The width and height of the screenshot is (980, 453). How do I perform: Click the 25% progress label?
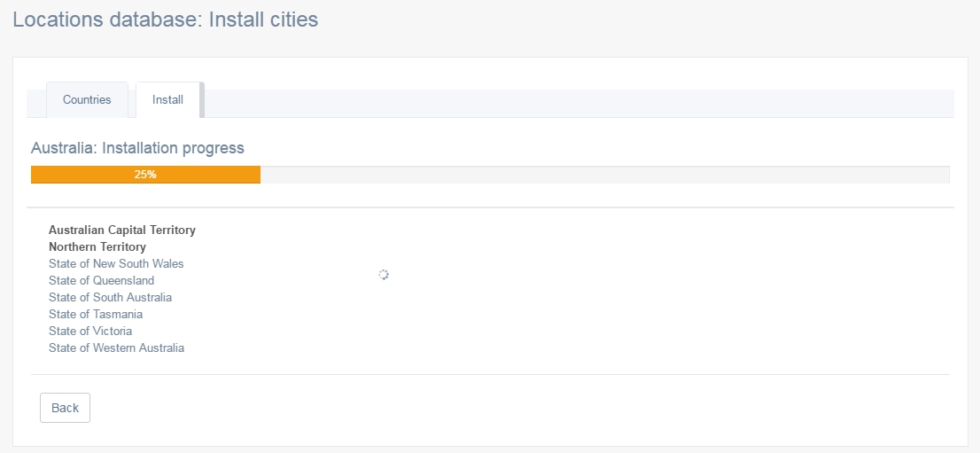(x=145, y=175)
